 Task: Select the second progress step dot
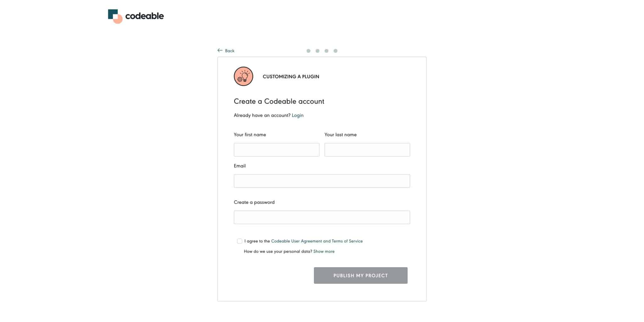[318, 50]
